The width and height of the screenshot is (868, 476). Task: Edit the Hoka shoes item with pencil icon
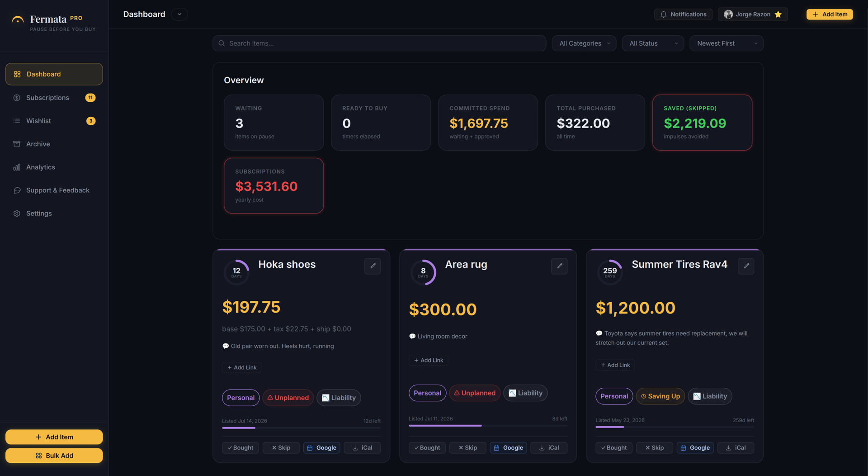tap(373, 266)
